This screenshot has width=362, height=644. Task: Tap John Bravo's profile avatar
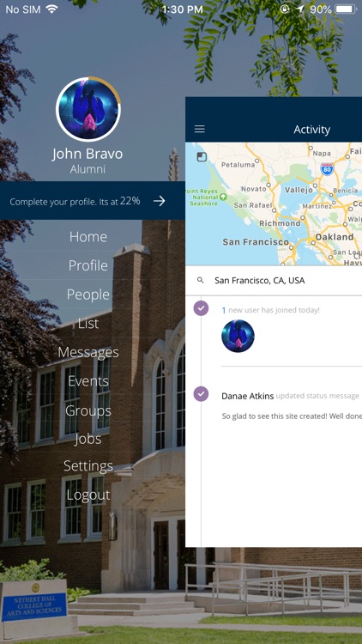coord(88,109)
